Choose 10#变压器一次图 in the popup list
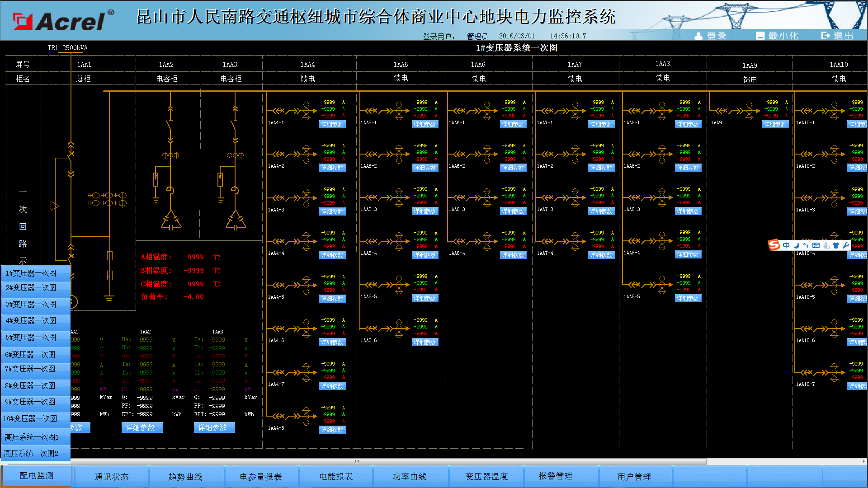The height and width of the screenshot is (488, 868). pos(30,419)
